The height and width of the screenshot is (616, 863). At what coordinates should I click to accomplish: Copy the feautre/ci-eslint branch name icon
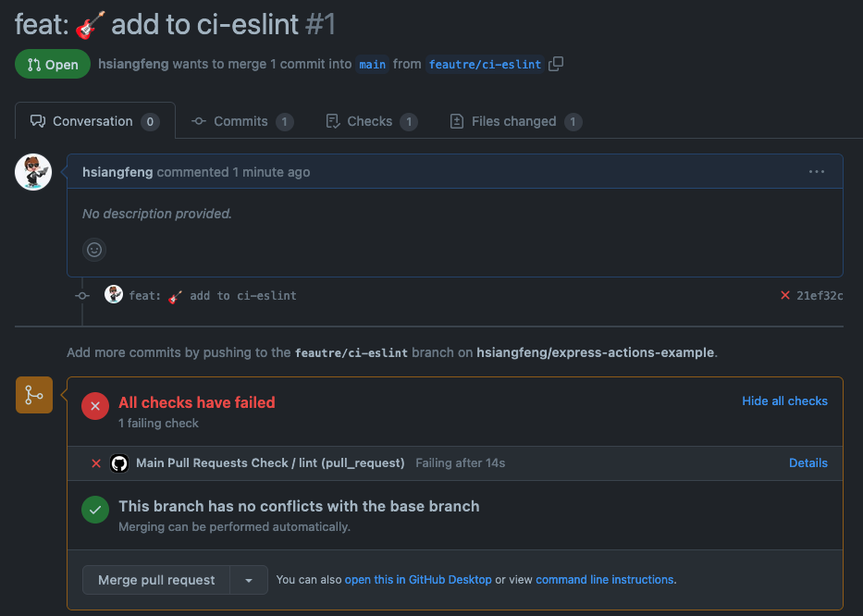coord(556,64)
